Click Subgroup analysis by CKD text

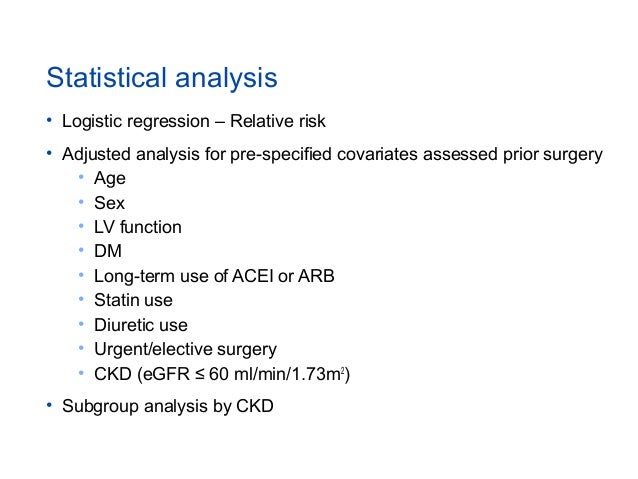168,406
